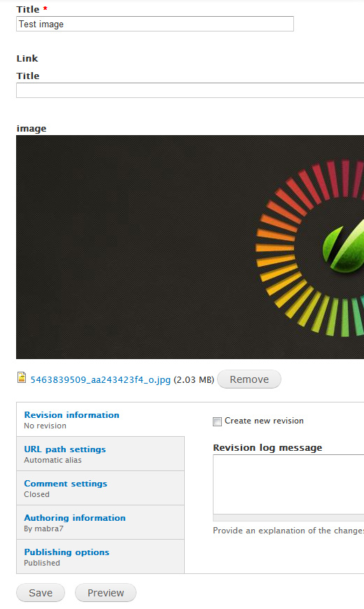The image size is (364, 609).
Task: Click the 'Revision log message' field label
Action: point(267,447)
